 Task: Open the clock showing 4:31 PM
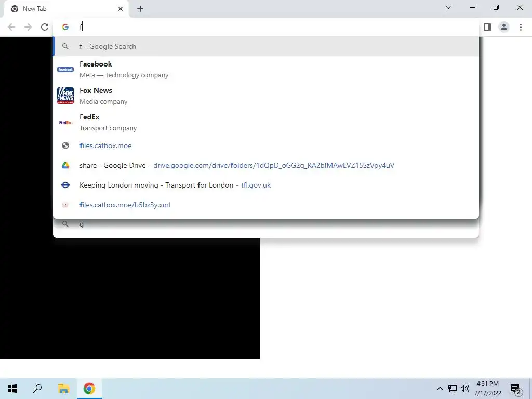tap(487, 389)
